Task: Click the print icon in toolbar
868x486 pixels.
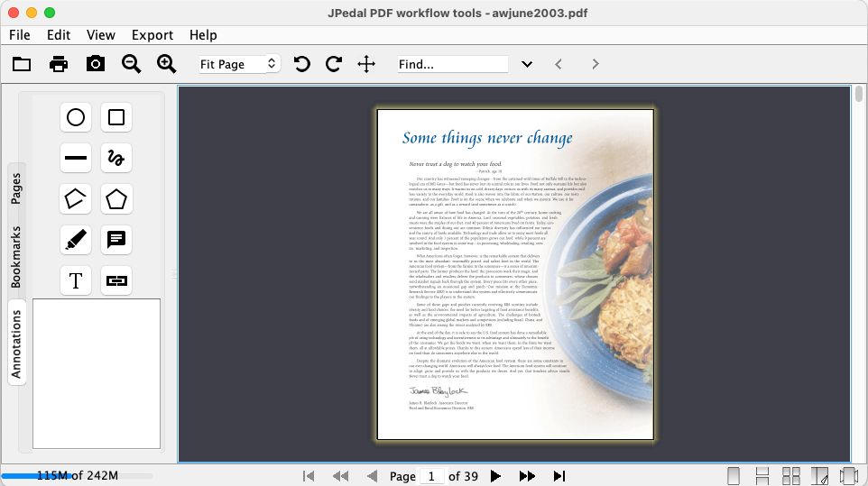Action: pos(59,63)
